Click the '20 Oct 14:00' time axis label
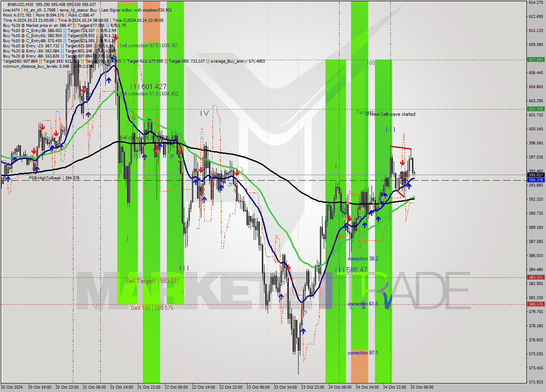Screen dimensions: 546x392 point(39,387)
